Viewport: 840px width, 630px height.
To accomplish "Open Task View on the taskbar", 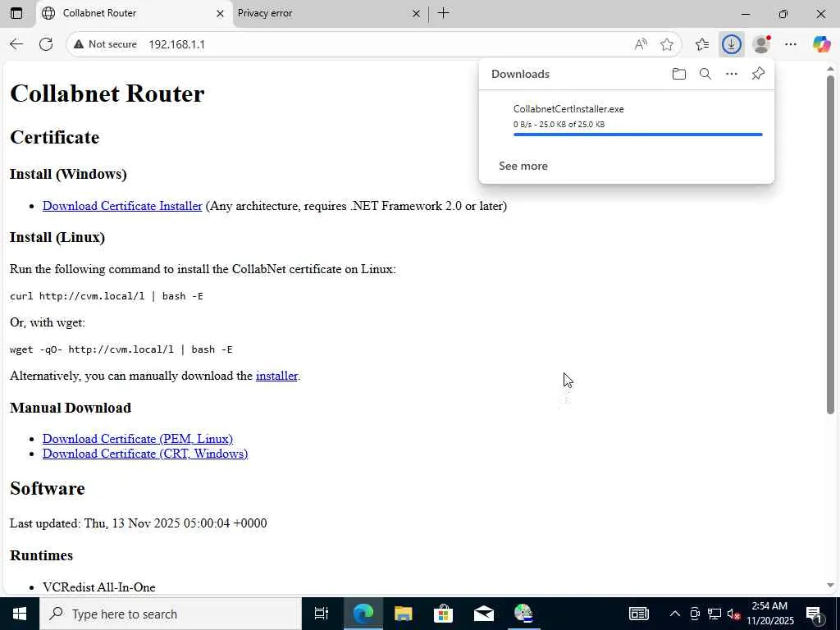I will 322,614.
